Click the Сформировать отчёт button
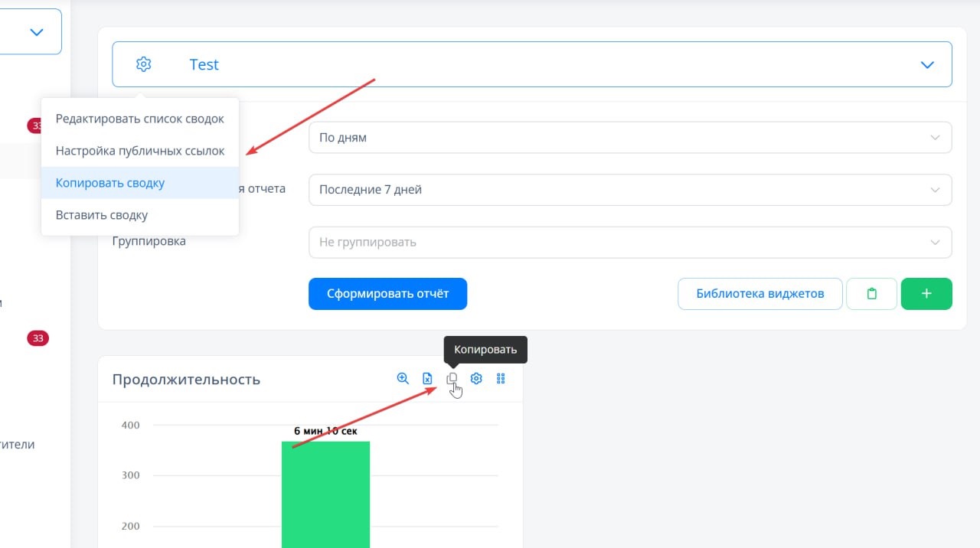This screenshot has width=980, height=548. (387, 294)
